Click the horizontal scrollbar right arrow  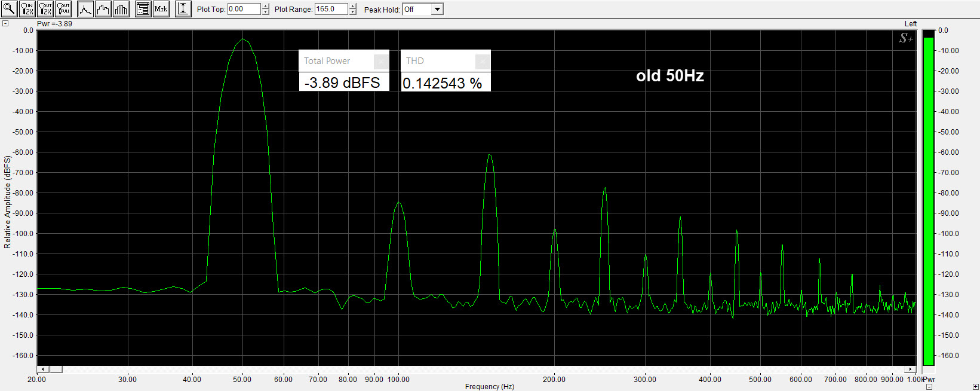click(911, 369)
